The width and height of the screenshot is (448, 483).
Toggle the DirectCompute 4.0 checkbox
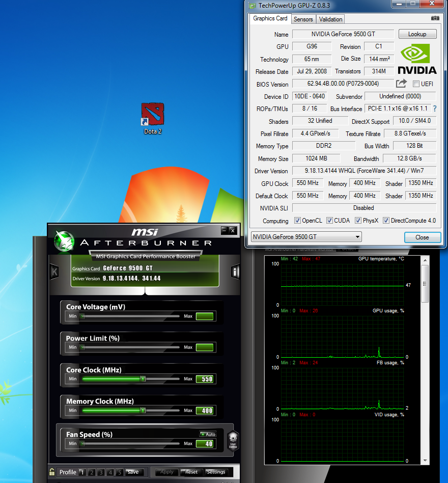386,221
